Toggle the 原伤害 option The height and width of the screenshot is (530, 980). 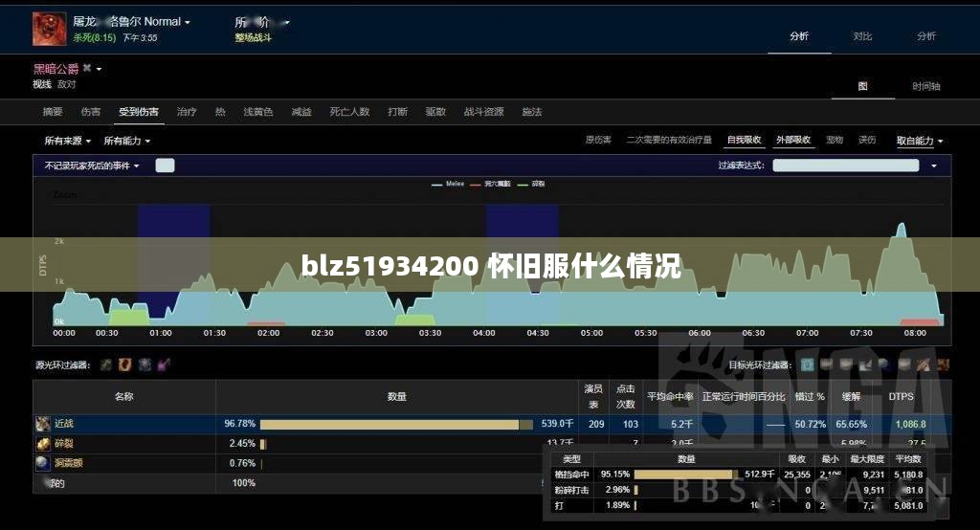598,140
